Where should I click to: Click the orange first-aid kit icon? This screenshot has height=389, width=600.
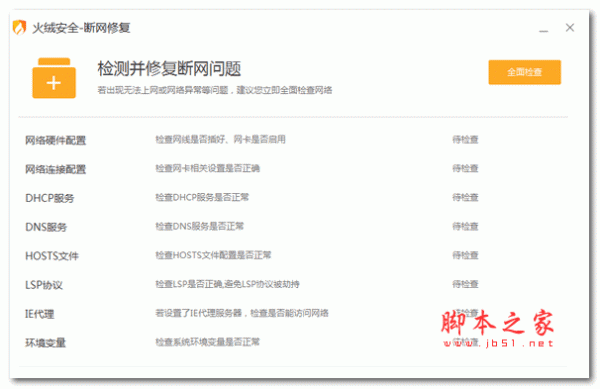[x=54, y=78]
